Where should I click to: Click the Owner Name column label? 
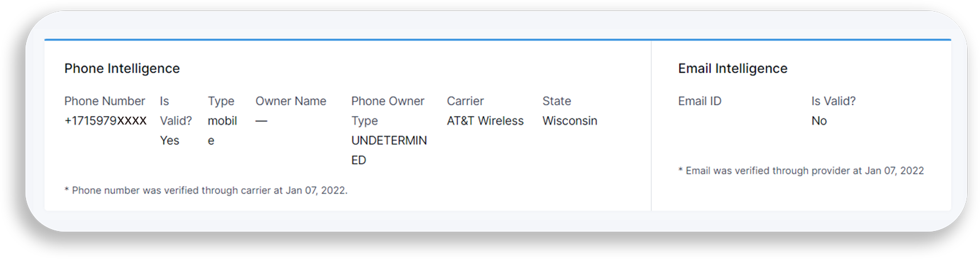[x=291, y=101]
